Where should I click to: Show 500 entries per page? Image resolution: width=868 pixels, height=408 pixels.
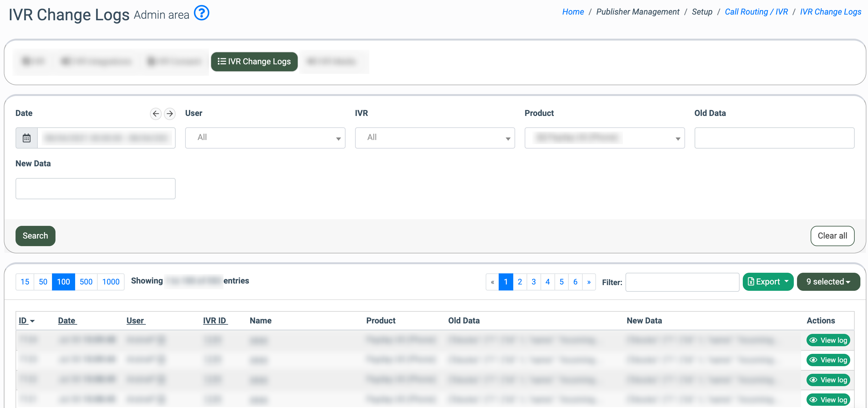[x=86, y=282]
